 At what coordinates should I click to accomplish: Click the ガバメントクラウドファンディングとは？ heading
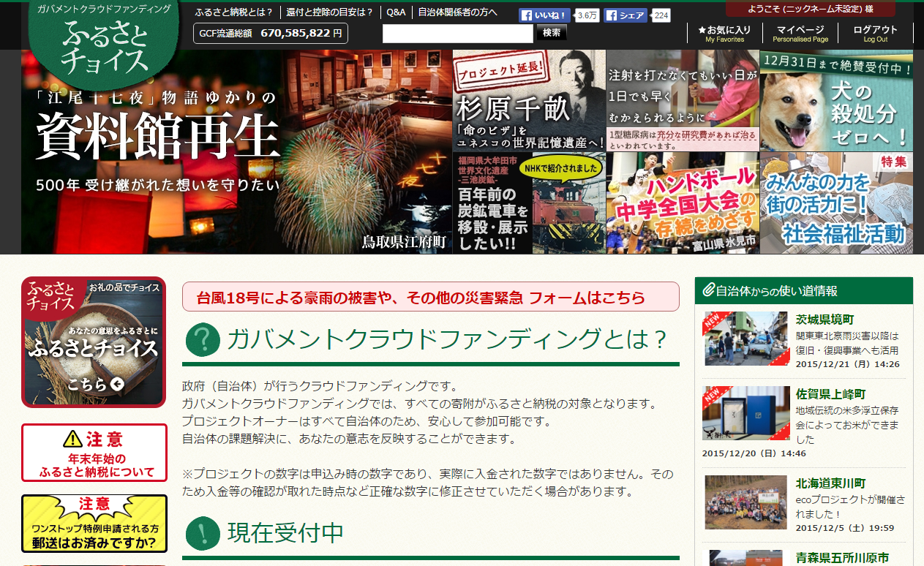point(448,339)
